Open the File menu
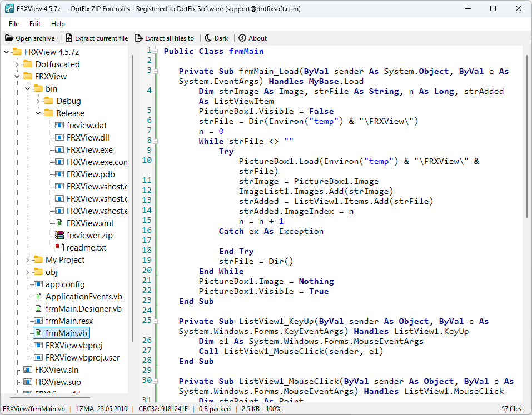The image size is (532, 415). pyautogui.click(x=14, y=24)
